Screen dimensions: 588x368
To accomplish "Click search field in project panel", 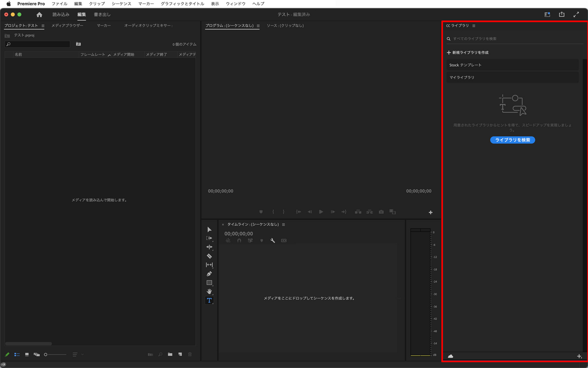I will tap(37, 44).
